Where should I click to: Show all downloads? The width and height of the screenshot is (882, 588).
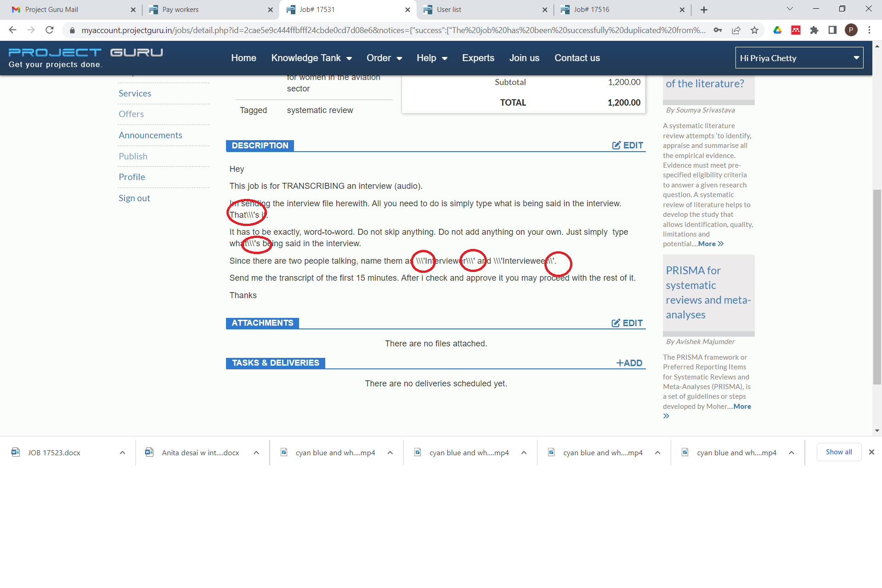click(x=839, y=452)
